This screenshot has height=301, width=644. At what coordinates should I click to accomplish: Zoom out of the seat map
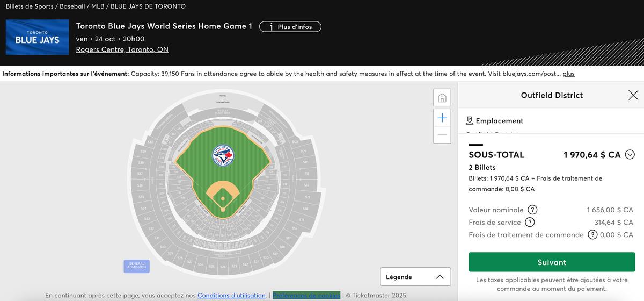(442, 134)
